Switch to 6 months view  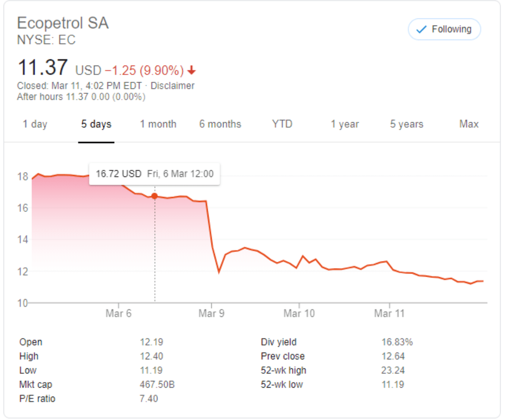pos(220,124)
